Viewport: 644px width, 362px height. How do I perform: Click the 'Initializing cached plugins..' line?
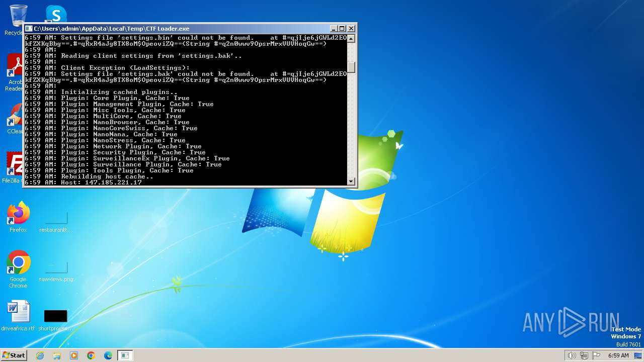click(x=101, y=92)
